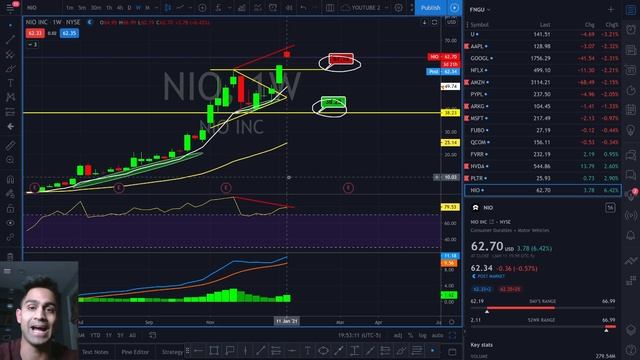The height and width of the screenshot is (360, 640).
Task: Switch to the Pine Editor tab
Action: (135, 351)
